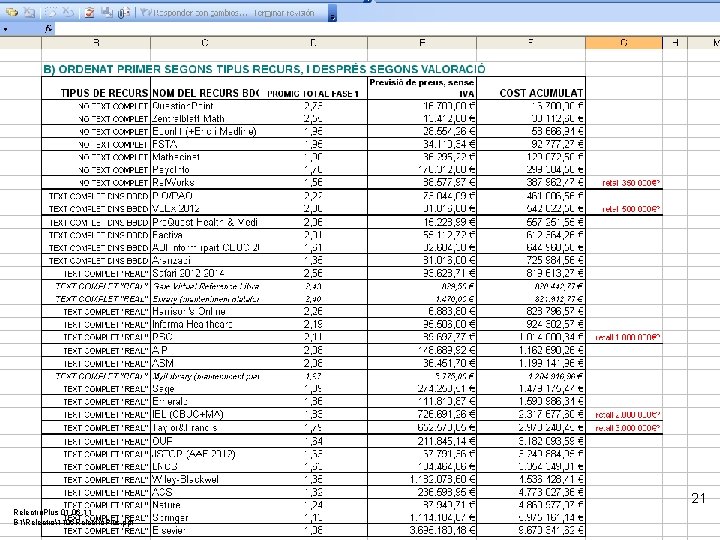Viewport: 720px width, 540px height.
Task: Click the 'Springer' cell
Action: [205, 518]
